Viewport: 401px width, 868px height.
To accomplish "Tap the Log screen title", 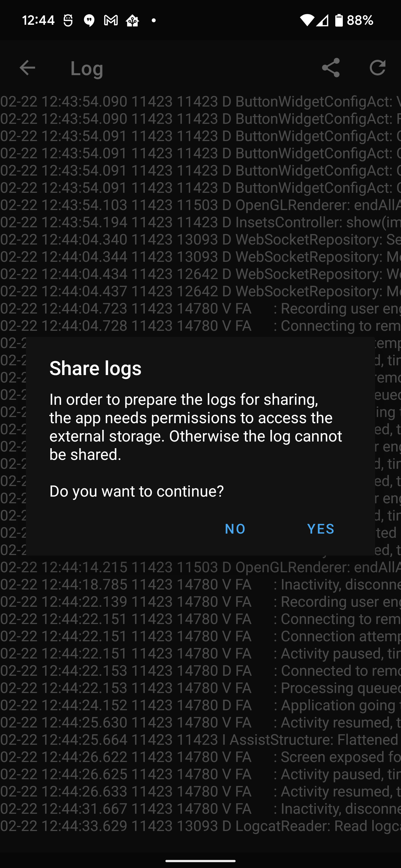I will point(87,68).
